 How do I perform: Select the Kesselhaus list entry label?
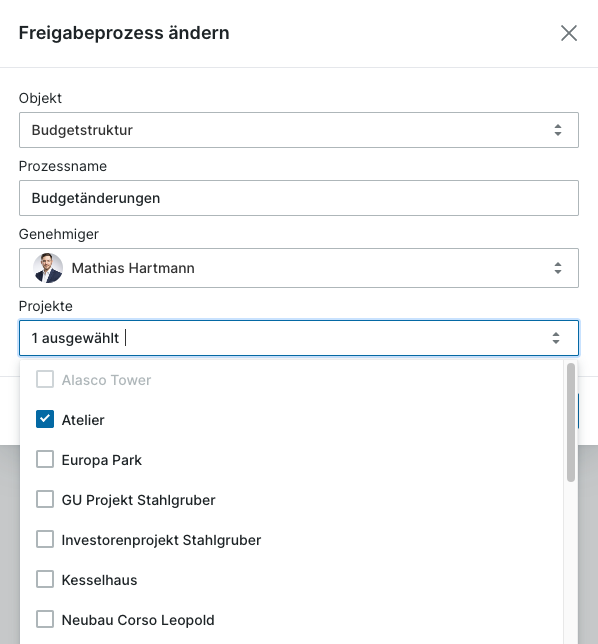[99, 580]
